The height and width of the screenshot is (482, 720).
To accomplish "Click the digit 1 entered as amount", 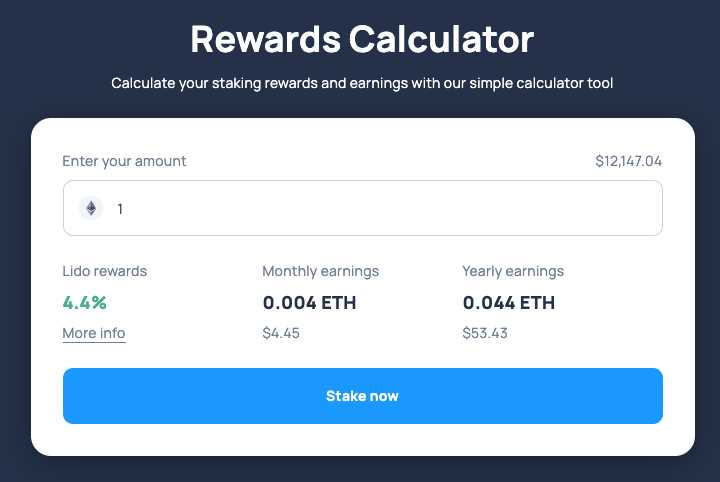I will (121, 209).
